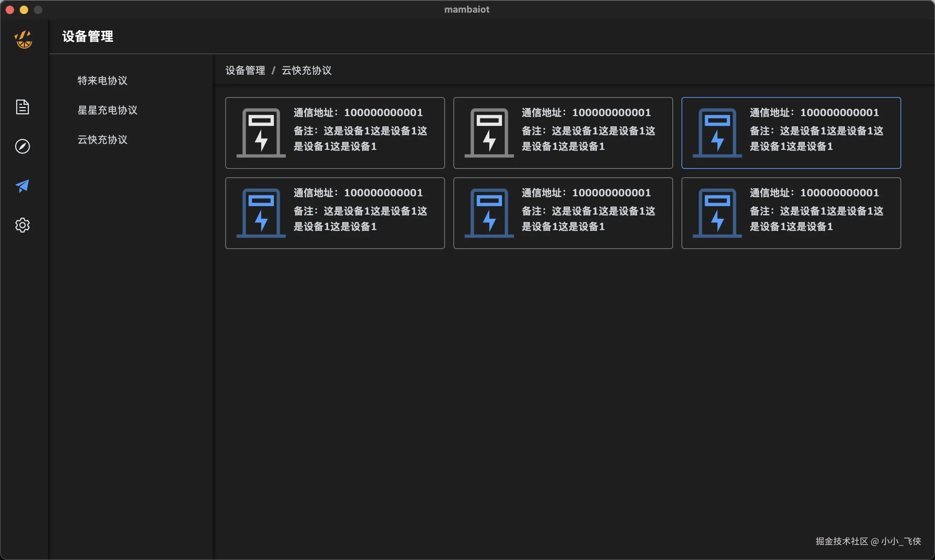Image resolution: width=935 pixels, height=560 pixels.
Task: Click blue charger icon in highlighted card
Action: pyautogui.click(x=717, y=133)
